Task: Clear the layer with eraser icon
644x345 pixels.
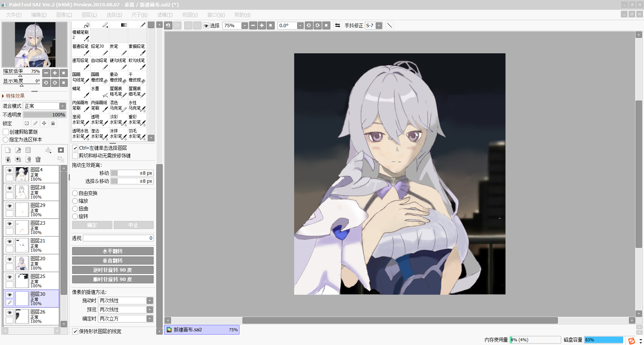Action: click(28, 160)
